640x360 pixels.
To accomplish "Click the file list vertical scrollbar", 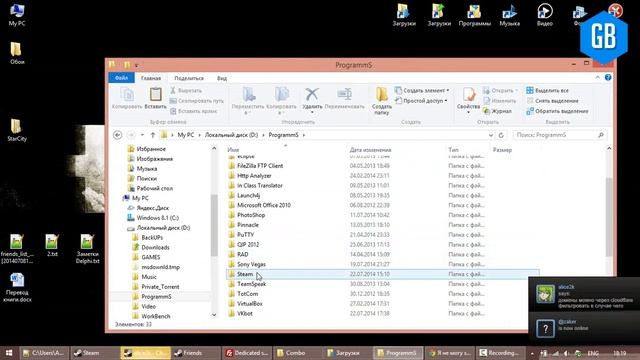I will coord(609,216).
